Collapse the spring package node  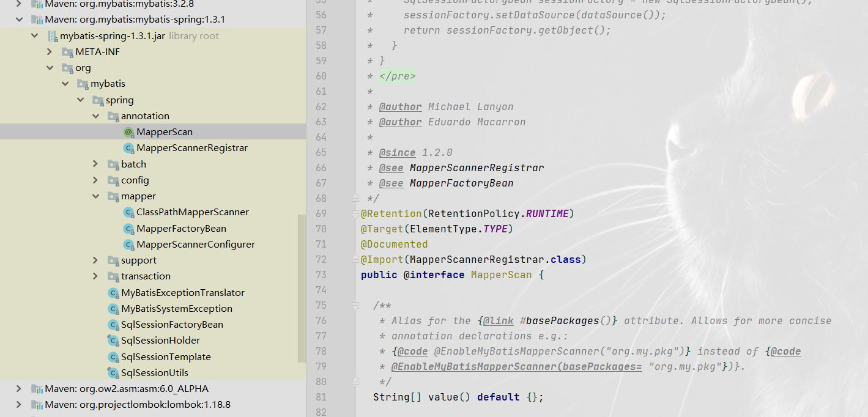(x=80, y=100)
